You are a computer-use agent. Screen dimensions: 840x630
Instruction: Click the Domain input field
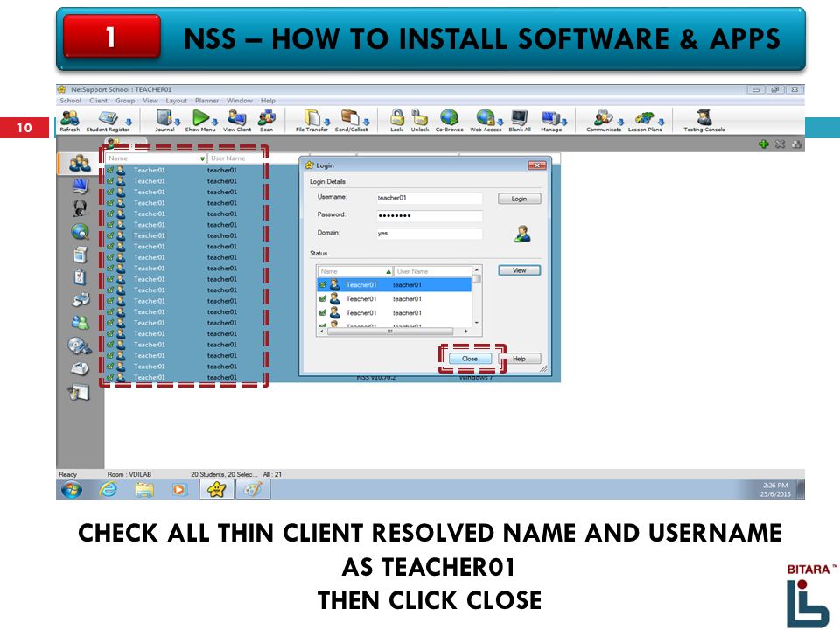429,233
